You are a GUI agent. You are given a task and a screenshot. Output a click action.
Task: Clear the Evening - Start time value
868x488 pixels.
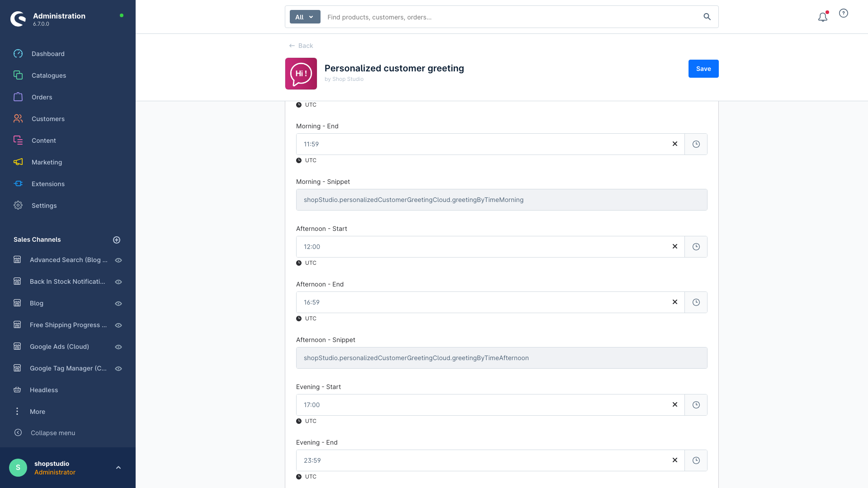tap(675, 404)
